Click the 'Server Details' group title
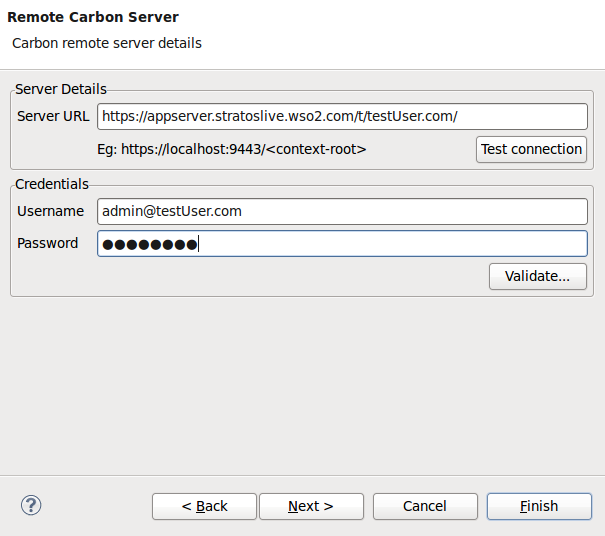This screenshot has width=605, height=536. pos(61,89)
